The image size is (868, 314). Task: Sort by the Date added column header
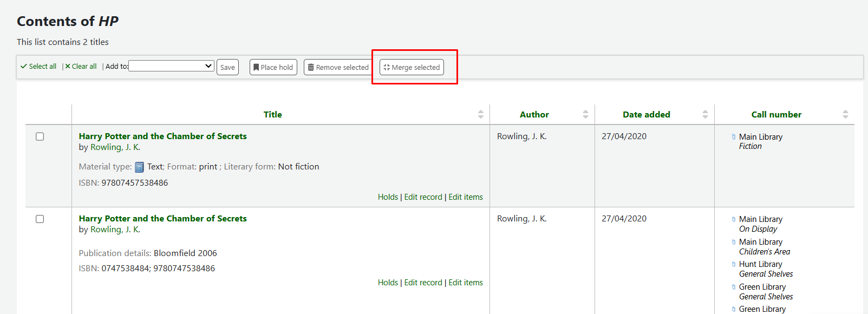click(654, 114)
